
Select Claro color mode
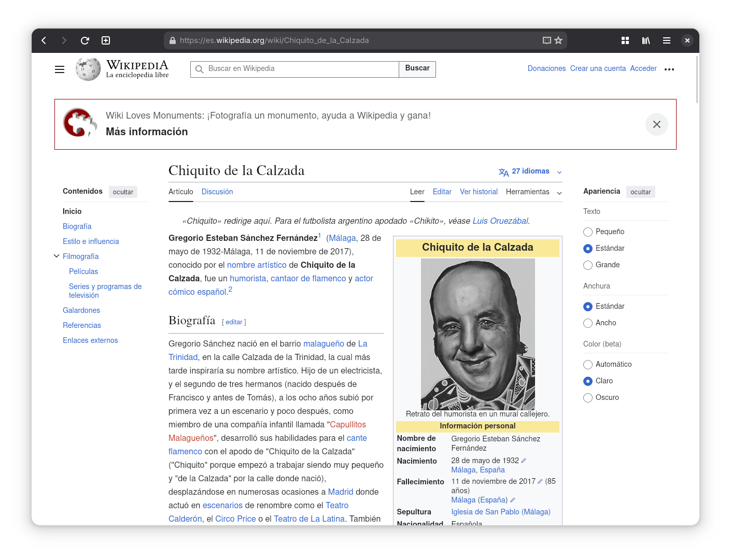click(x=588, y=381)
